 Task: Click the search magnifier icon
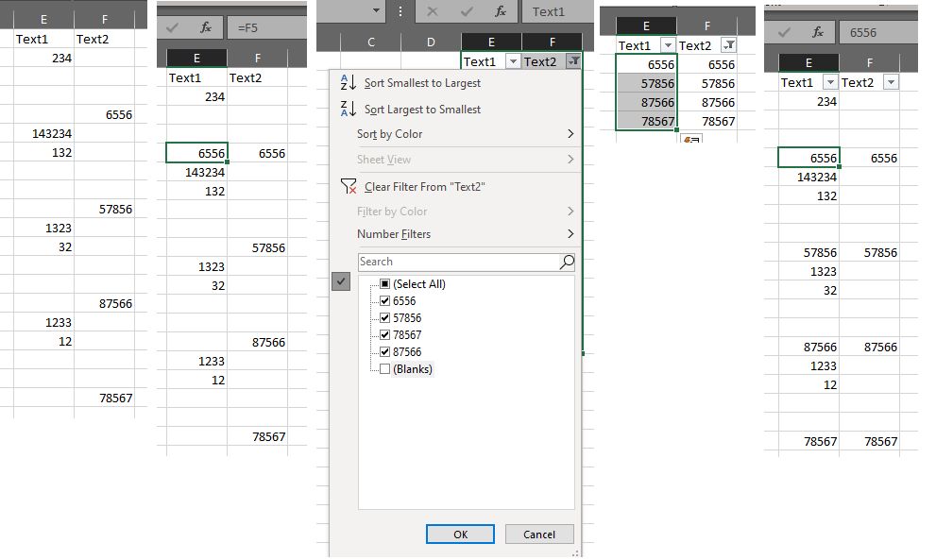tap(567, 262)
